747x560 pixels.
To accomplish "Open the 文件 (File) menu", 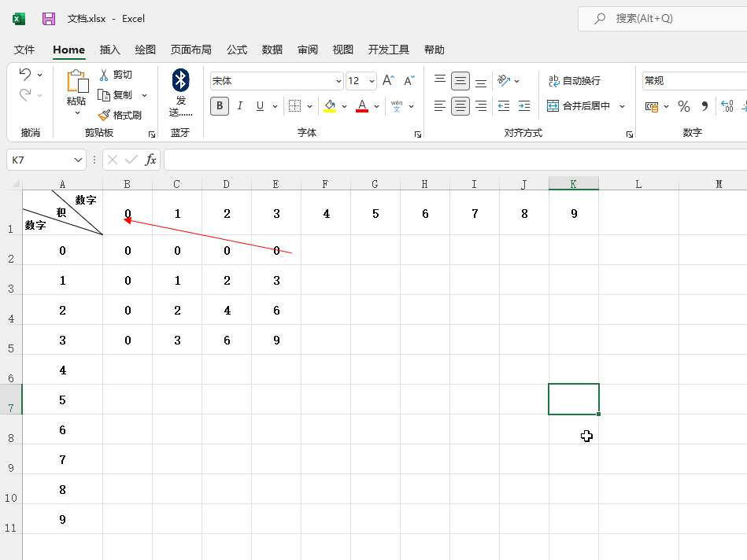I will point(24,50).
